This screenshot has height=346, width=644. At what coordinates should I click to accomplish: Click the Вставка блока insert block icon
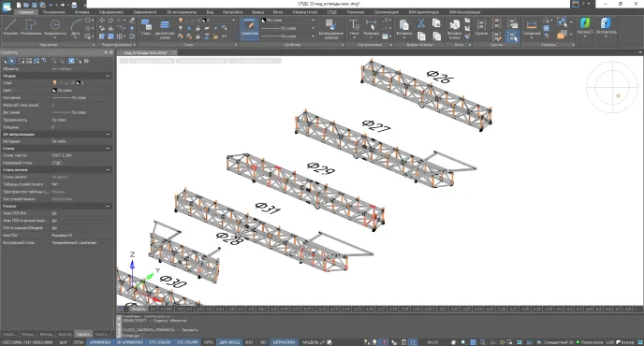point(454,29)
